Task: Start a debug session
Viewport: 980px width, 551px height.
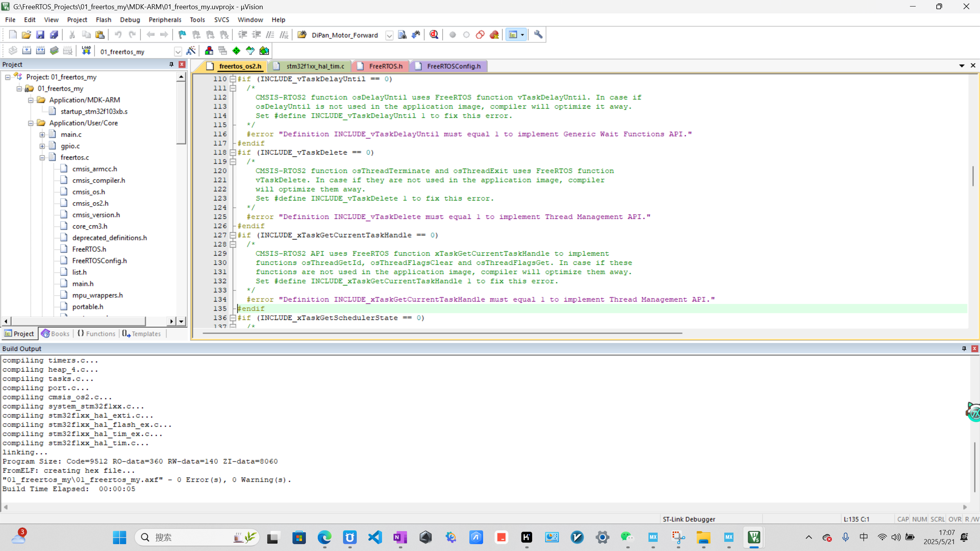Action: tap(434, 34)
